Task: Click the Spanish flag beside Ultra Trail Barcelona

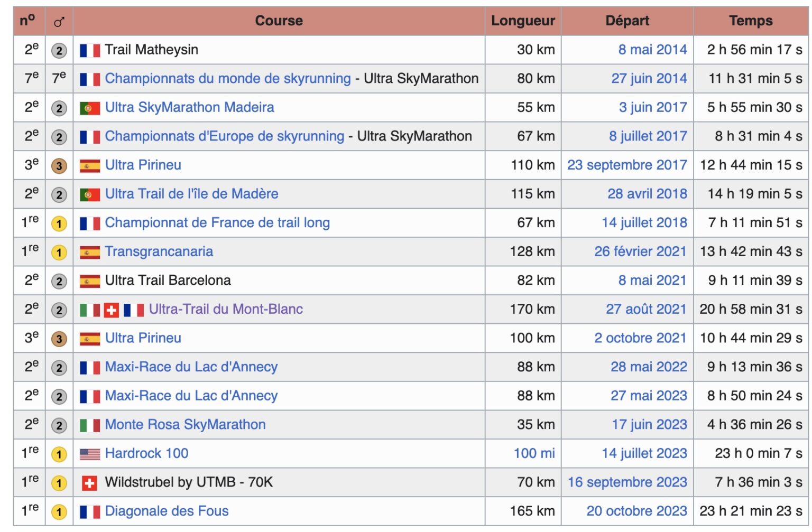Action: pos(90,282)
